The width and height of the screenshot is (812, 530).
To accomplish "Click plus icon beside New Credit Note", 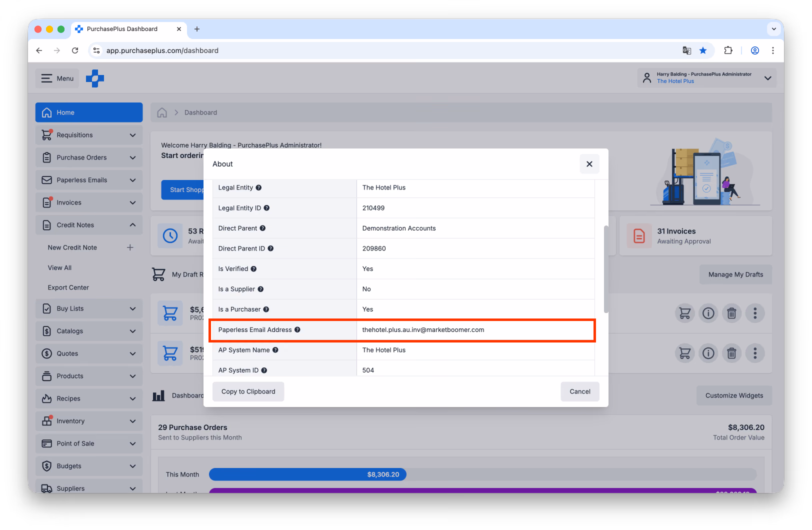I will [x=130, y=247].
